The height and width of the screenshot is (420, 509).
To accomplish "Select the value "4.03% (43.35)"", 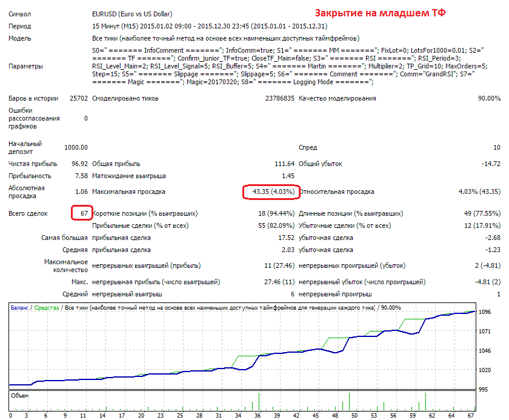I will click(479, 192).
